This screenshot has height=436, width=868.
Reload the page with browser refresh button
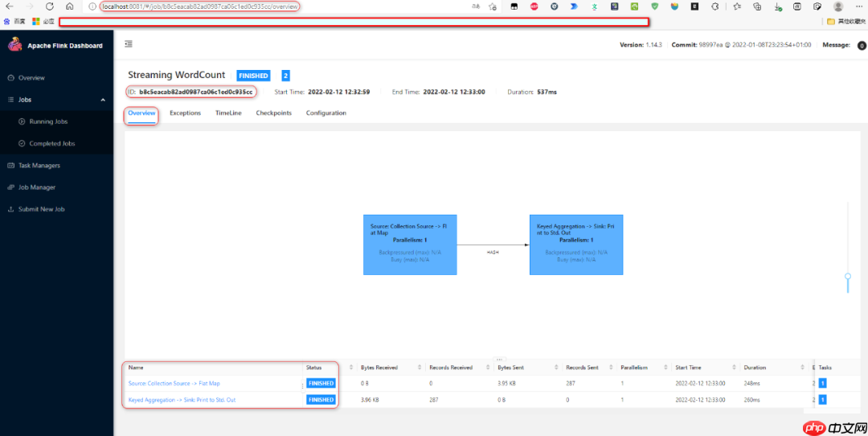(50, 6)
